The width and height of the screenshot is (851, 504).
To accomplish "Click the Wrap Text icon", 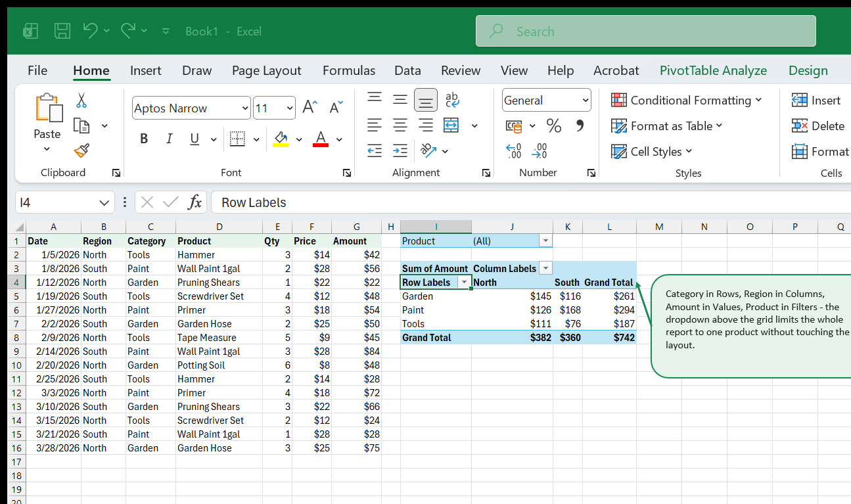I will click(452, 100).
